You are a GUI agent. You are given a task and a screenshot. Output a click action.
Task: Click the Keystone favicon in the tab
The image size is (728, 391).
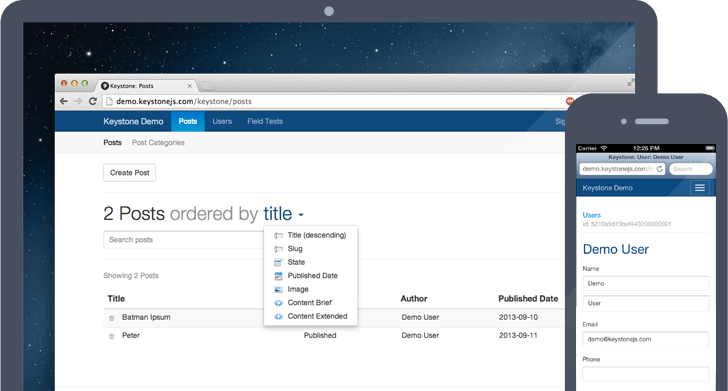pos(104,86)
